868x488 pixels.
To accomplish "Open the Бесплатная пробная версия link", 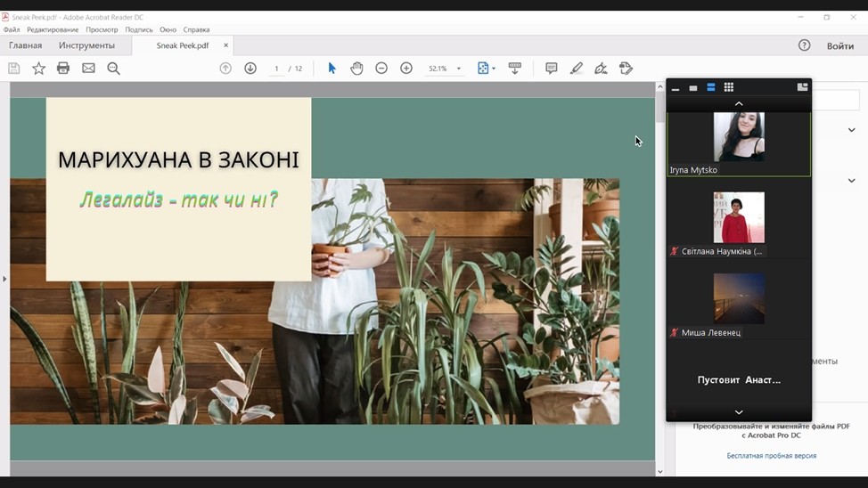I will click(771, 456).
